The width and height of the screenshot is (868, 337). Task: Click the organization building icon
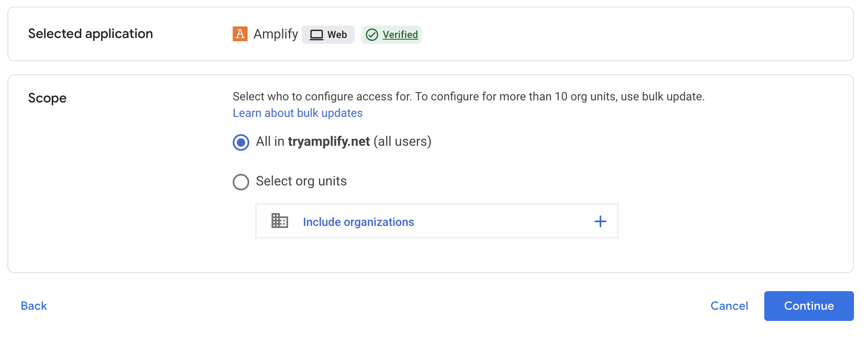tap(280, 221)
